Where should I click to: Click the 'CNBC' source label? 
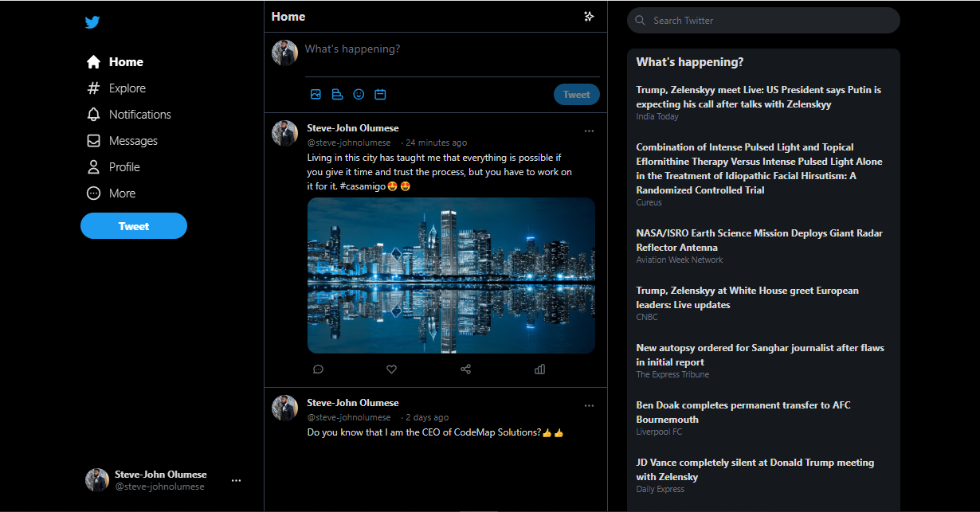pyautogui.click(x=647, y=317)
